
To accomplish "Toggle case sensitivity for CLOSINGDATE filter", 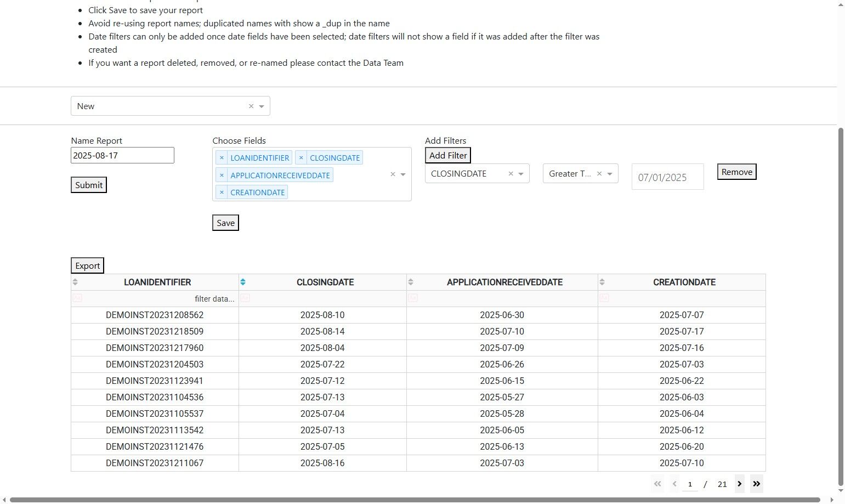I will point(245,298).
